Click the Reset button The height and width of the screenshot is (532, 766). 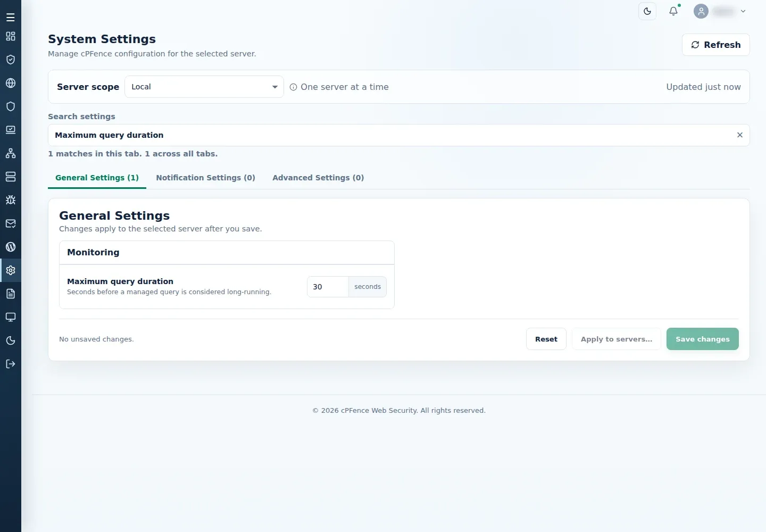coord(546,339)
